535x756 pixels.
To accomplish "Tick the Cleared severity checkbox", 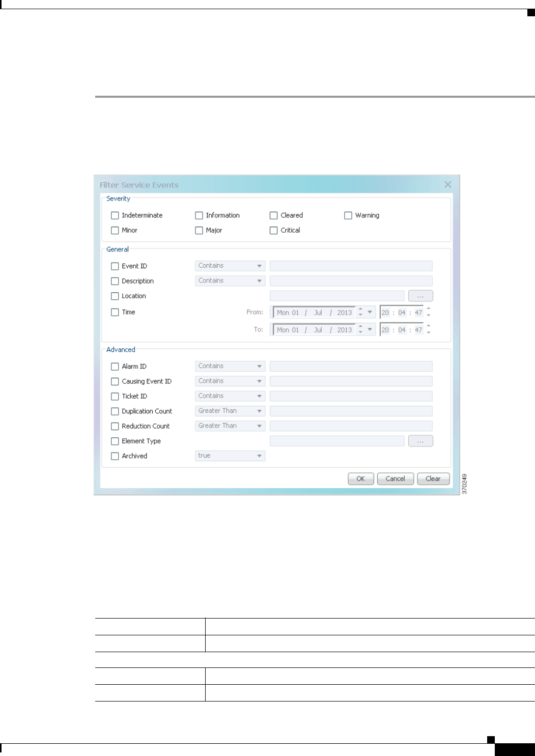I will tap(274, 215).
